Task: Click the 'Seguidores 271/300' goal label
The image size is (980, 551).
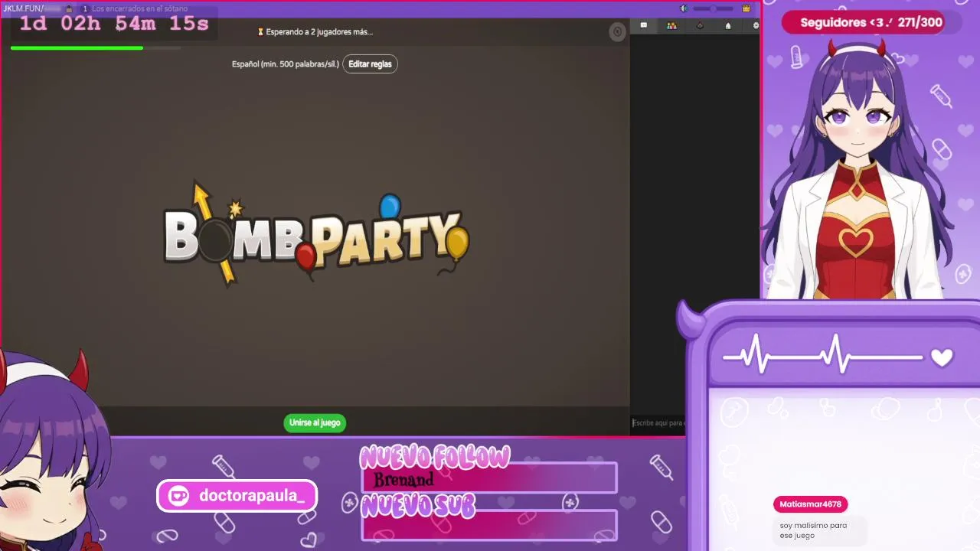Action: 871,22
